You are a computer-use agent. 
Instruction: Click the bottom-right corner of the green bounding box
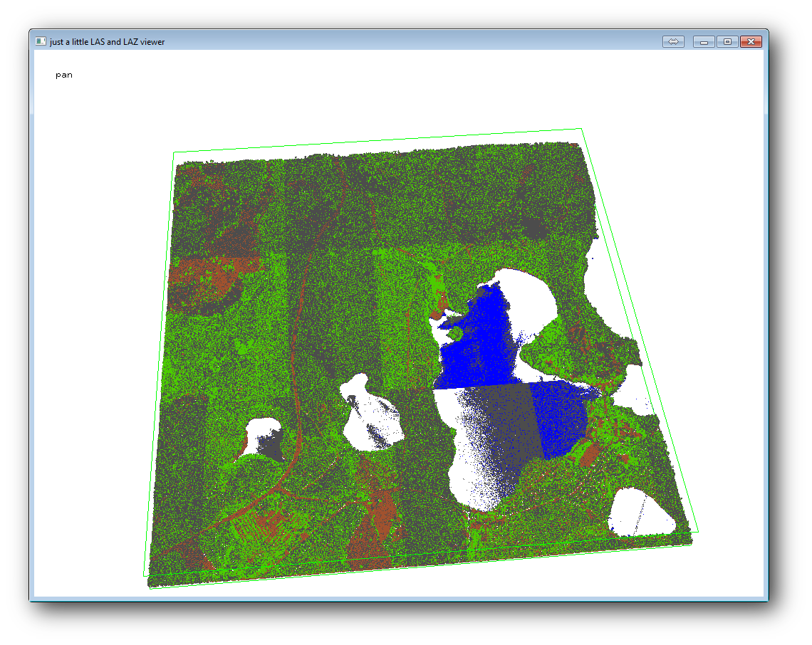[698, 531]
